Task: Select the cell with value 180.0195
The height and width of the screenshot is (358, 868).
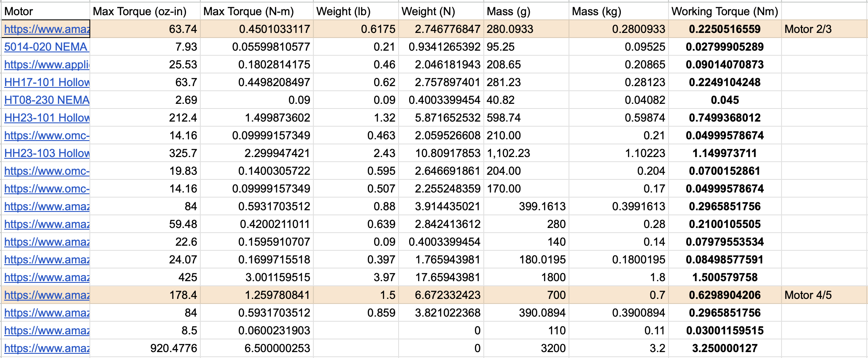Action: 526,260
